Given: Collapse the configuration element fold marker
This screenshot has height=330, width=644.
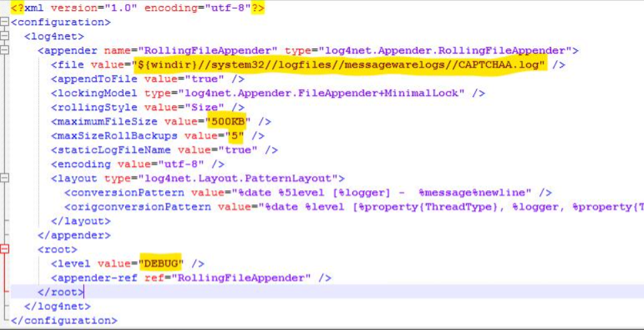Looking at the screenshot, I should pos(5,22).
